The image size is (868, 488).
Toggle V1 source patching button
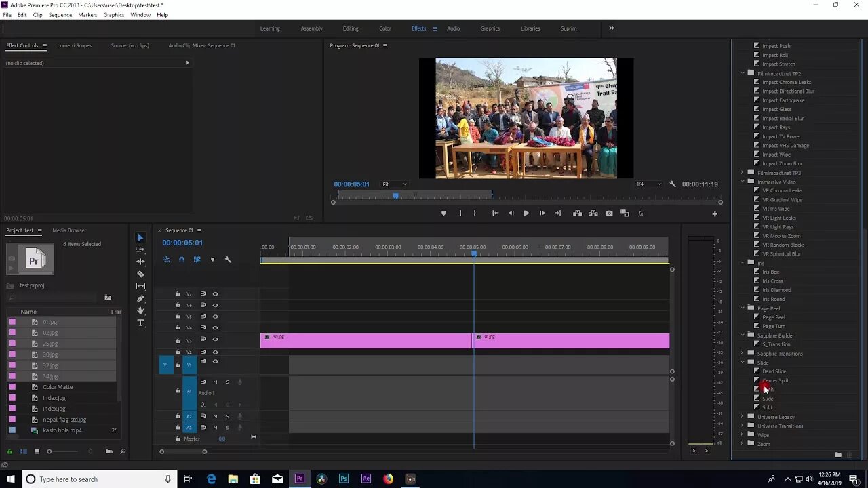(165, 365)
